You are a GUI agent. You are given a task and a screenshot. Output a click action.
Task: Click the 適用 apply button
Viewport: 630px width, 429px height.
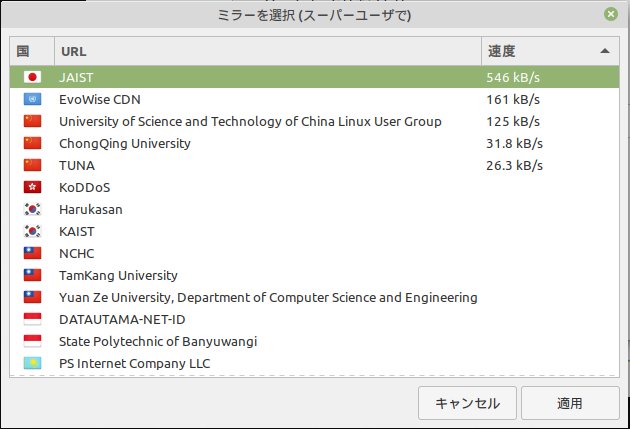570,403
